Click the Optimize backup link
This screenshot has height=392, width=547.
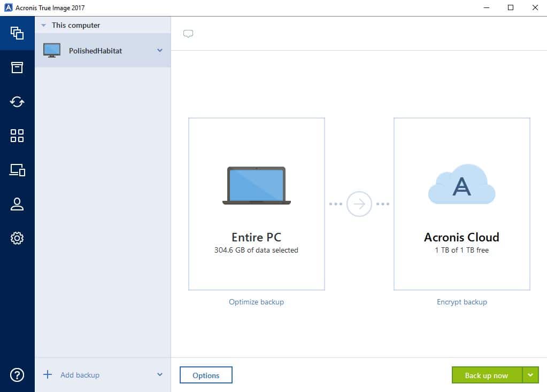(x=257, y=302)
